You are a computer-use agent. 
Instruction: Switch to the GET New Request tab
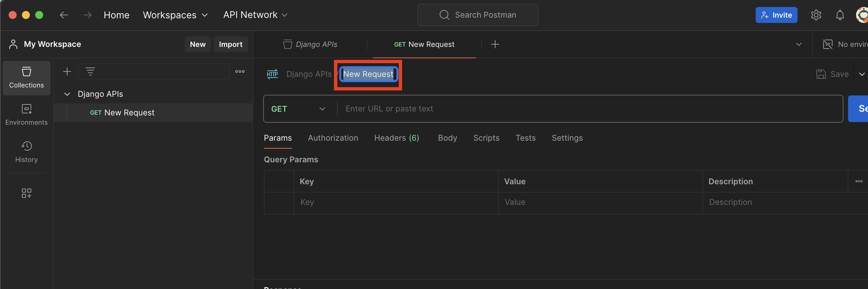[424, 44]
